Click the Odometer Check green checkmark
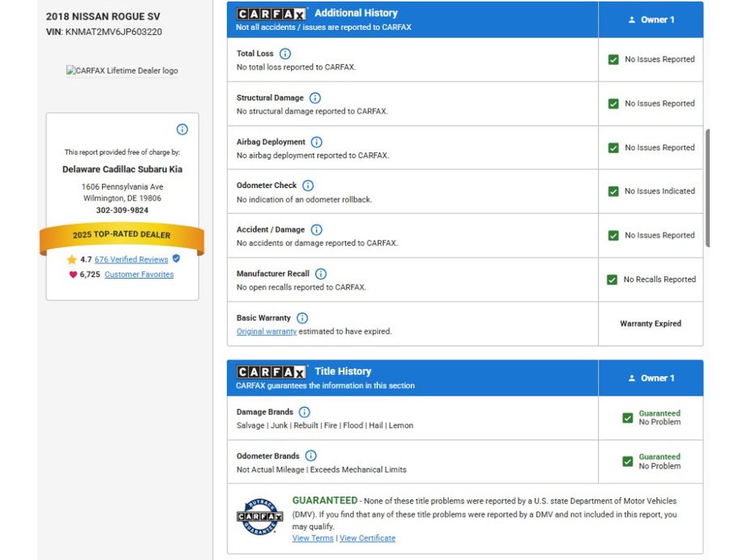Viewport: 747px width, 560px height. point(613,191)
